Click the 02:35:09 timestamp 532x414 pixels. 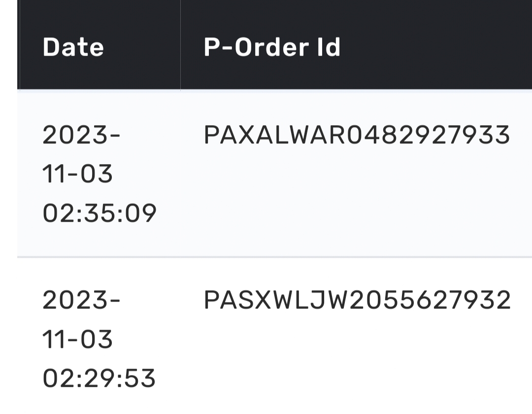coord(100,213)
